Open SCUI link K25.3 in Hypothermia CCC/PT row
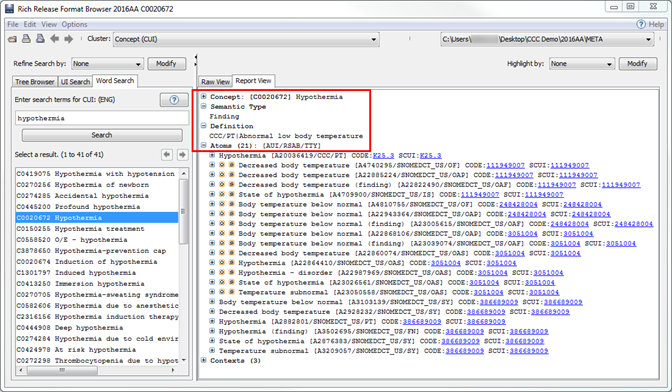 [x=431, y=156]
